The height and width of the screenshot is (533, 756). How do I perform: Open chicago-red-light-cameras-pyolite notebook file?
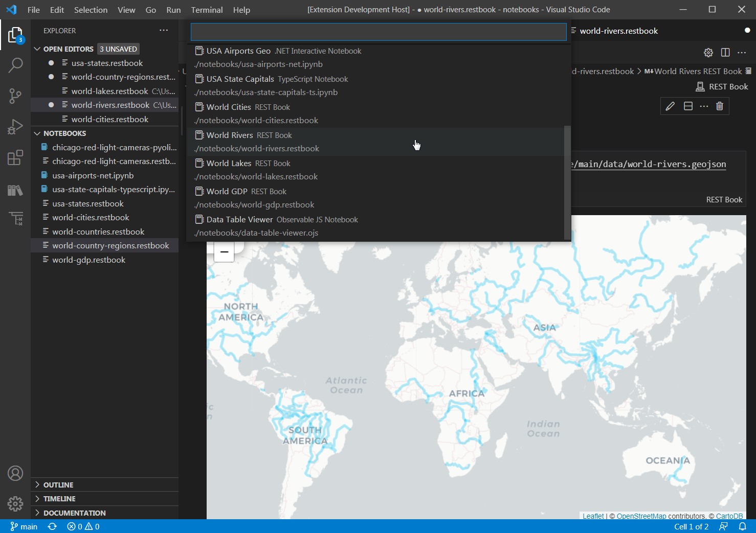pos(105,147)
